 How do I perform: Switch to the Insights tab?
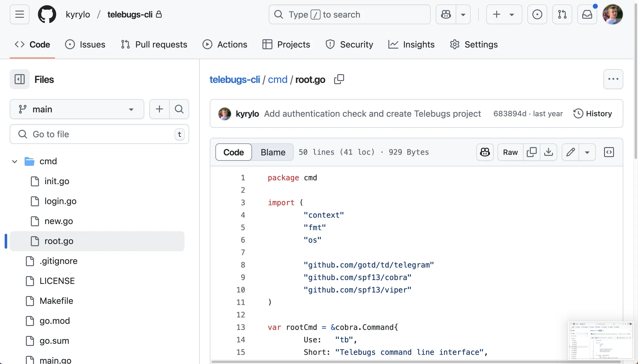click(x=411, y=45)
